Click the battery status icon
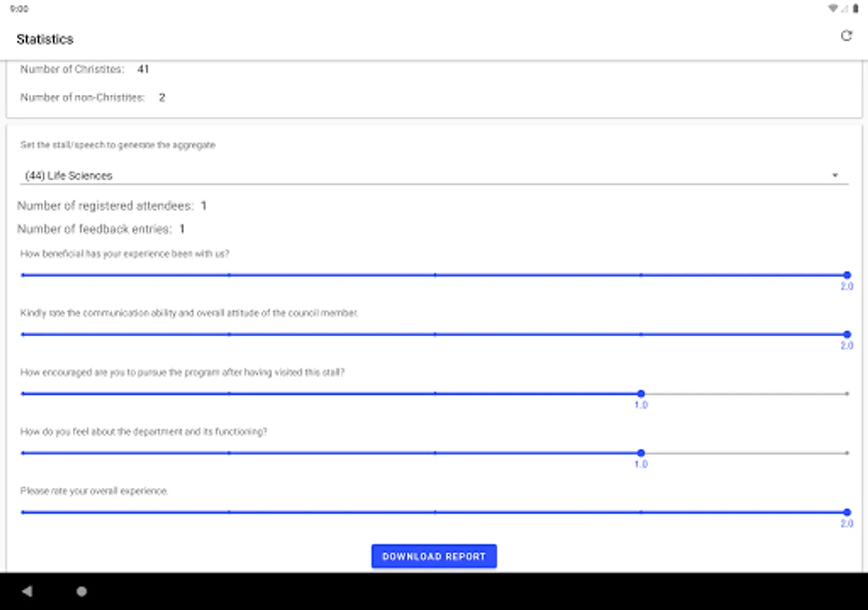 point(856,9)
